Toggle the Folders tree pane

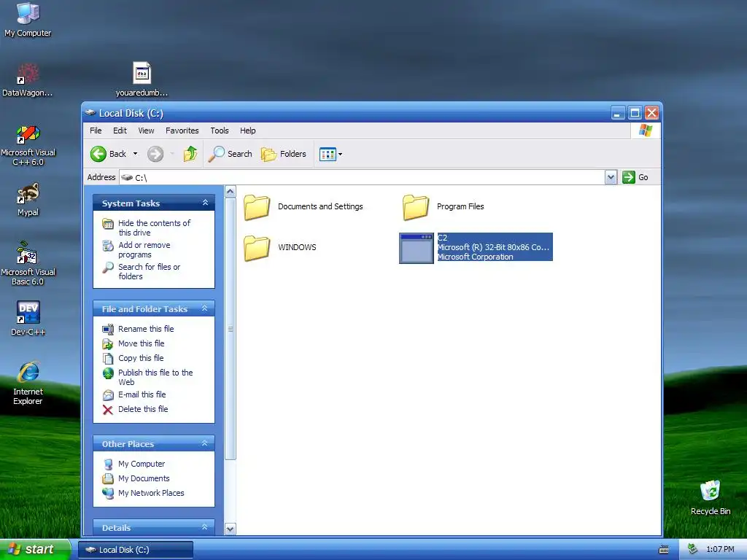[x=284, y=154]
